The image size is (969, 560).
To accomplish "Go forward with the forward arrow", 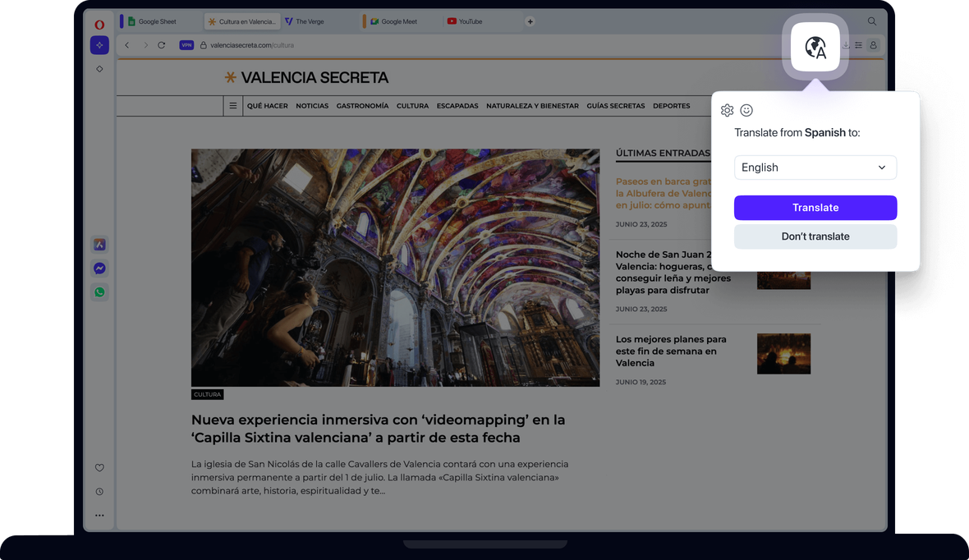I will 146,45.
